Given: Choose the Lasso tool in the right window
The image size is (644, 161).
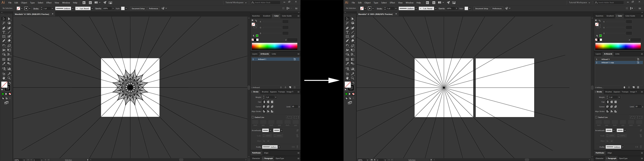Looking at the screenshot, I should click(x=353, y=23).
